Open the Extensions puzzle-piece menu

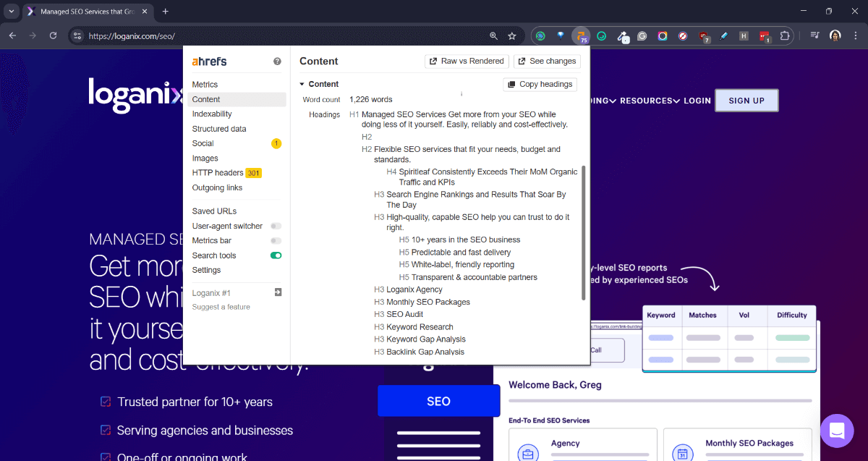[785, 35]
